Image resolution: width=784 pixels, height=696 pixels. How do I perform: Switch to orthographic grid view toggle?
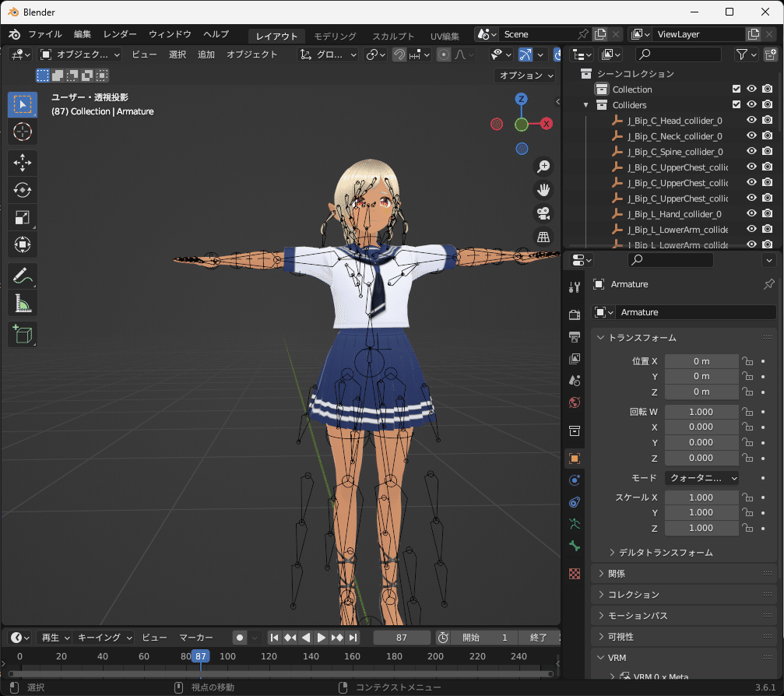point(543,237)
